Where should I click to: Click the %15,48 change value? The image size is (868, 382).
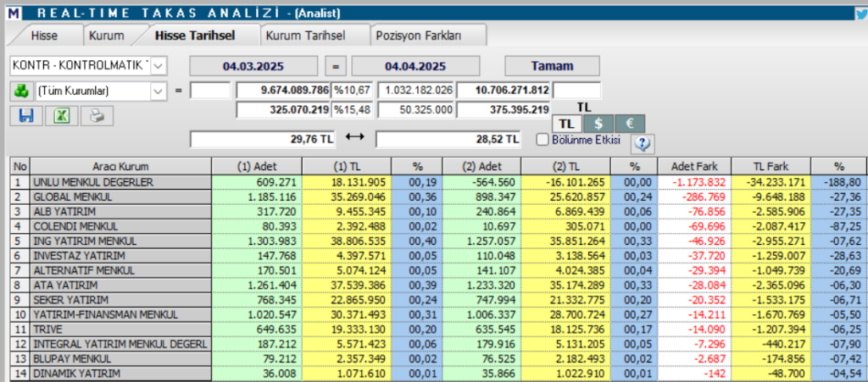coord(352,110)
